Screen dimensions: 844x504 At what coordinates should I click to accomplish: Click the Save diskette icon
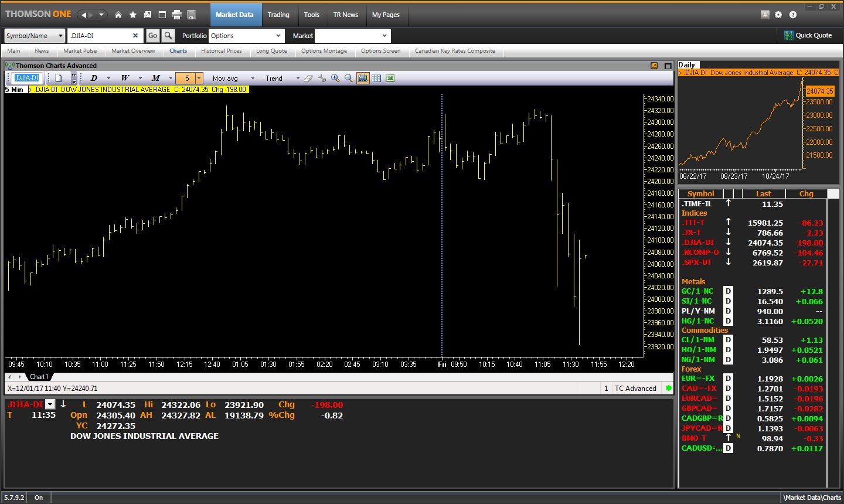pos(191,15)
